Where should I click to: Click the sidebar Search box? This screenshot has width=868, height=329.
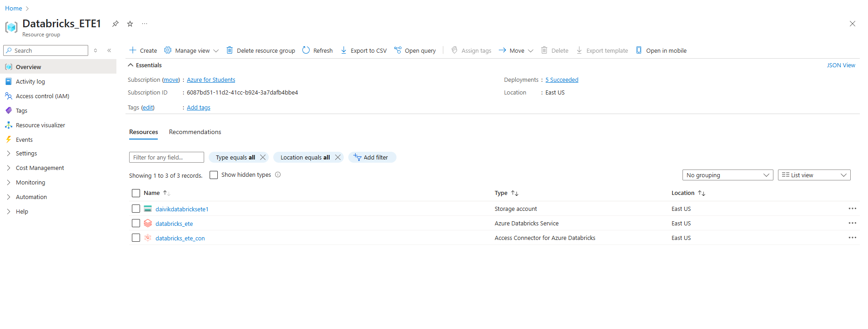tap(45, 50)
